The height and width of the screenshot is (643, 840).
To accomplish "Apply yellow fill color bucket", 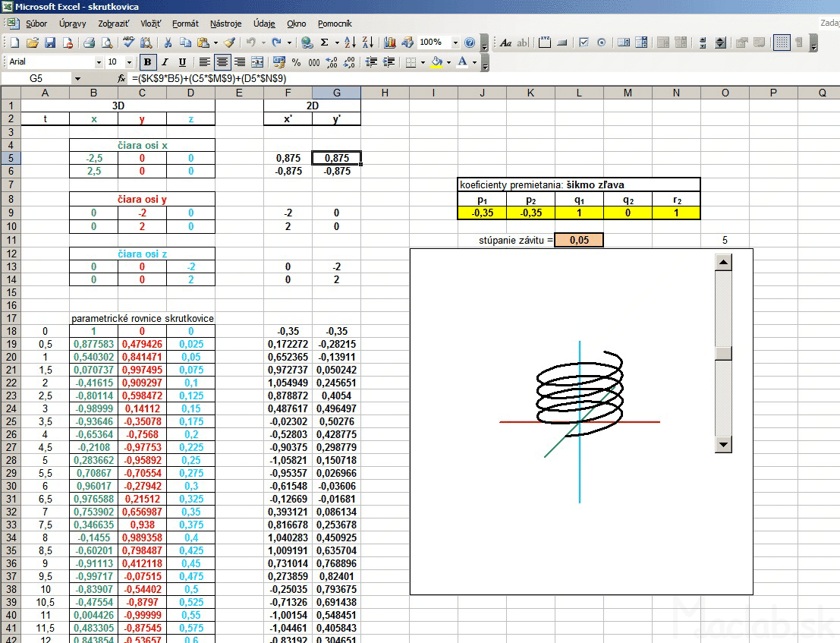I will coord(437,62).
